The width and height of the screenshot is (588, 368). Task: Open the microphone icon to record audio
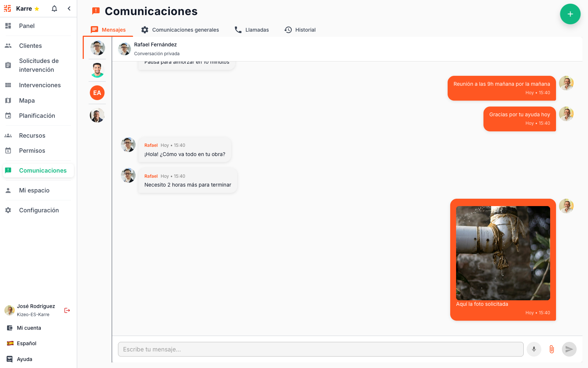pyautogui.click(x=534, y=349)
